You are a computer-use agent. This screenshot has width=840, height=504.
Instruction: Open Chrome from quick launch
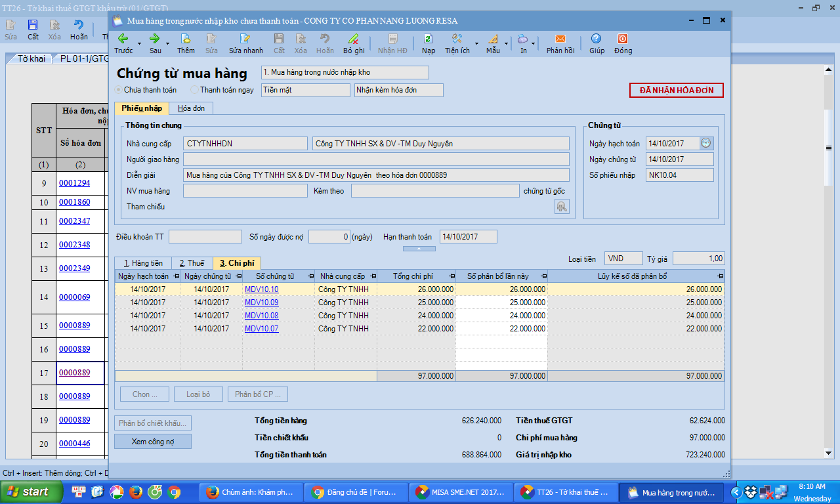174,492
